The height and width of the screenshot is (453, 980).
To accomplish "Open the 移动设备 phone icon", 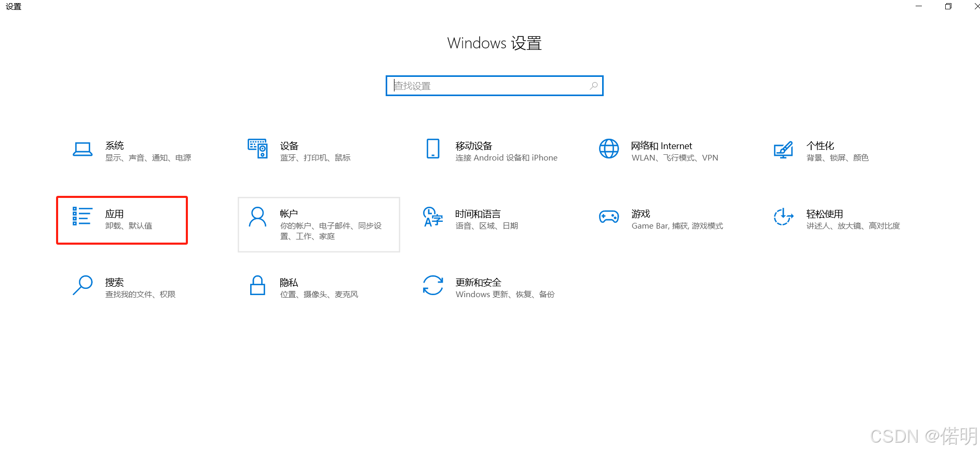I will (x=433, y=149).
